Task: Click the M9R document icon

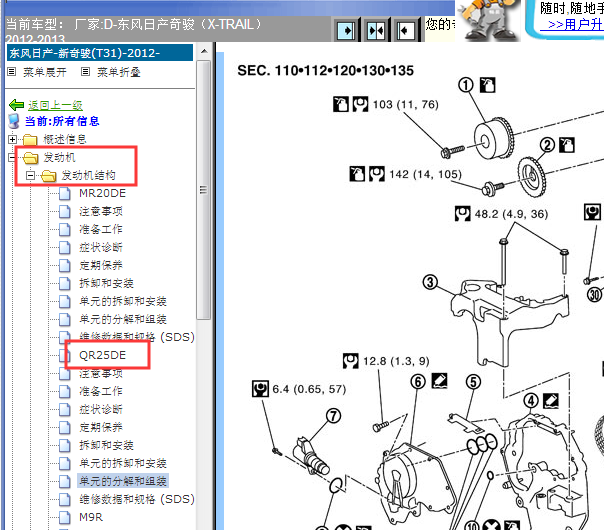Action: point(65,517)
